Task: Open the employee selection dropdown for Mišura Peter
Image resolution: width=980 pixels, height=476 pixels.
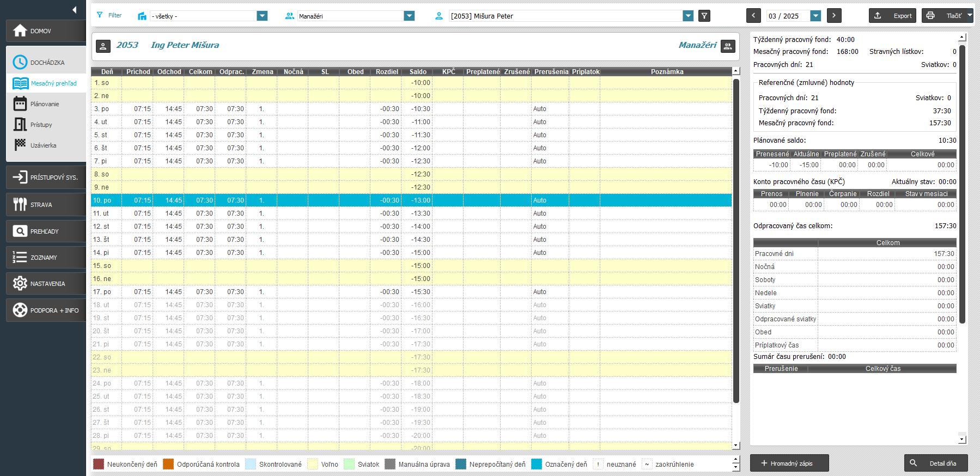Action: 688,16
